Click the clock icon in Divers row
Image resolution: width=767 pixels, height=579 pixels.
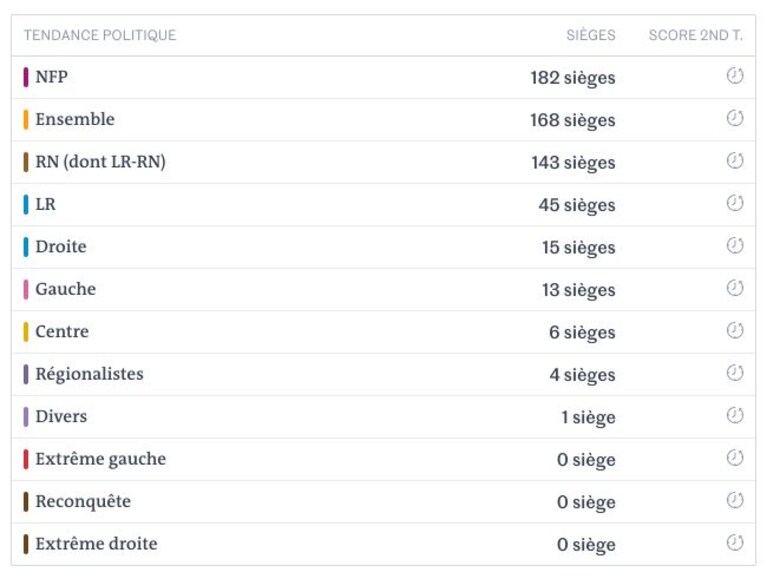(735, 416)
